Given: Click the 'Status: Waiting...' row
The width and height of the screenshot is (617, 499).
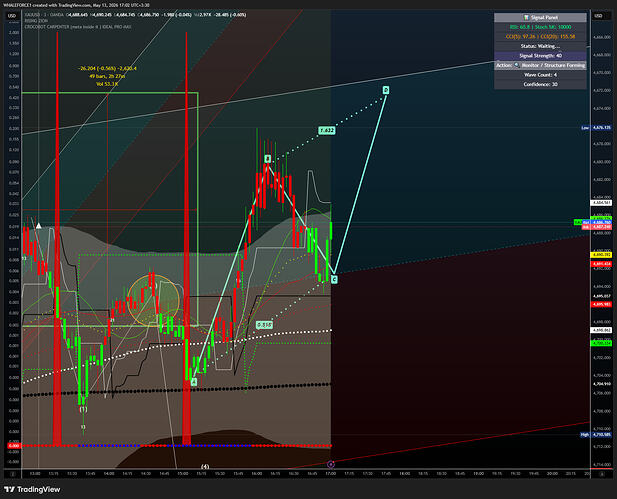Looking at the screenshot, I should click(540, 46).
